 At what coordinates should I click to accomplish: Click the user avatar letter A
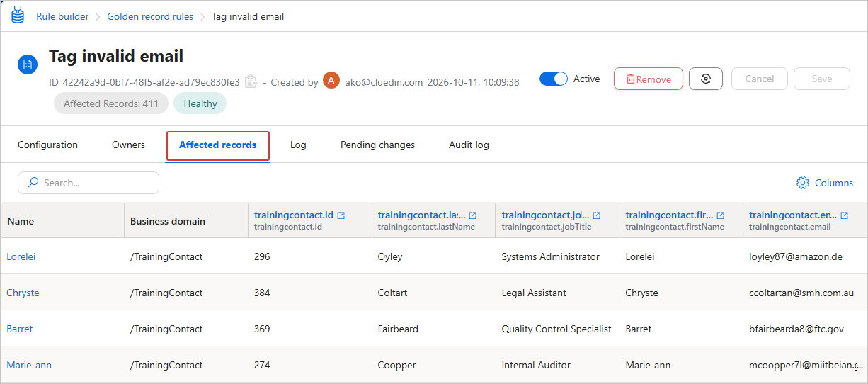(x=331, y=81)
